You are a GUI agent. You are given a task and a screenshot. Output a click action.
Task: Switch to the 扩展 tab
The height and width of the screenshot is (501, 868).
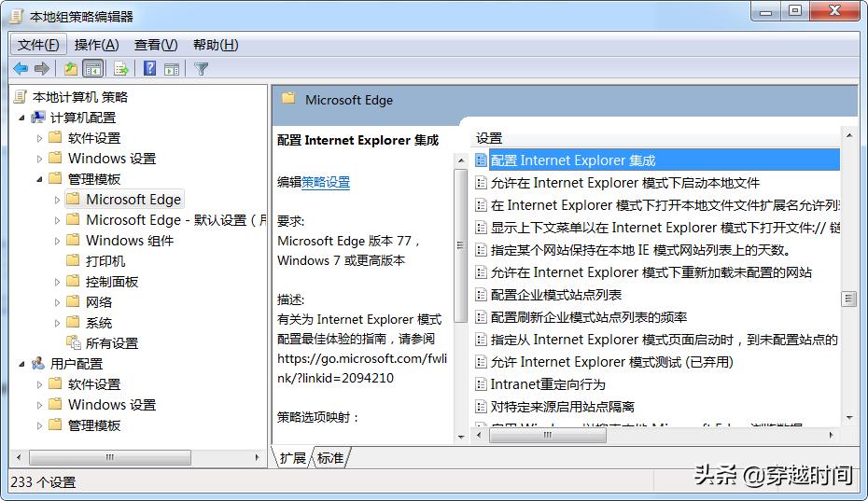tap(292, 458)
